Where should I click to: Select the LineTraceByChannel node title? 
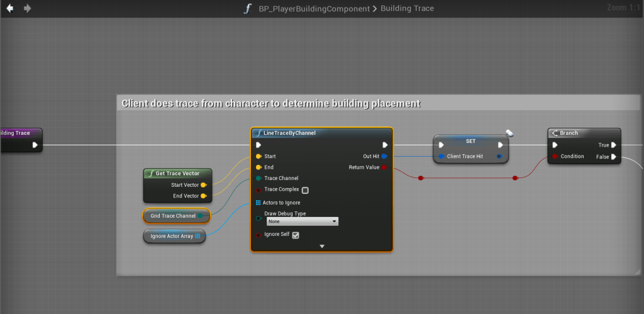point(289,133)
